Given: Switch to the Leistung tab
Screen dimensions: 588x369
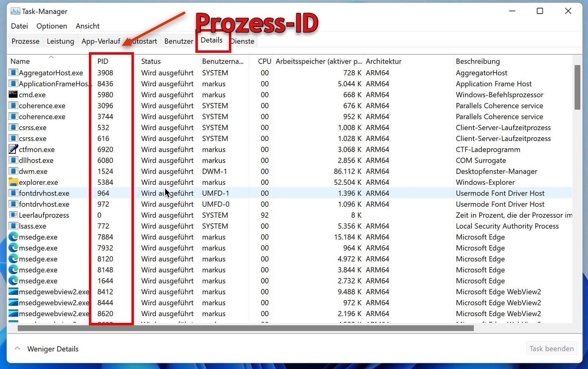Looking at the screenshot, I should tap(60, 41).
